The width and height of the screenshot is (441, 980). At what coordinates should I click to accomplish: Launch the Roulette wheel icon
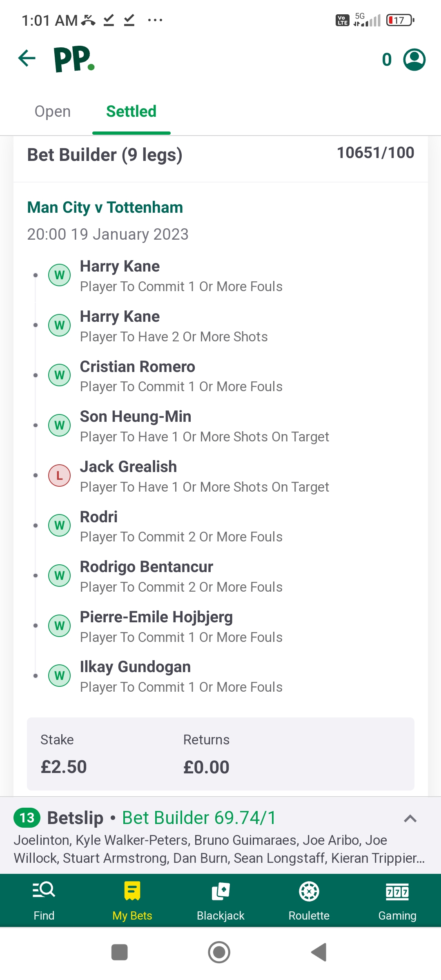pyautogui.click(x=309, y=891)
